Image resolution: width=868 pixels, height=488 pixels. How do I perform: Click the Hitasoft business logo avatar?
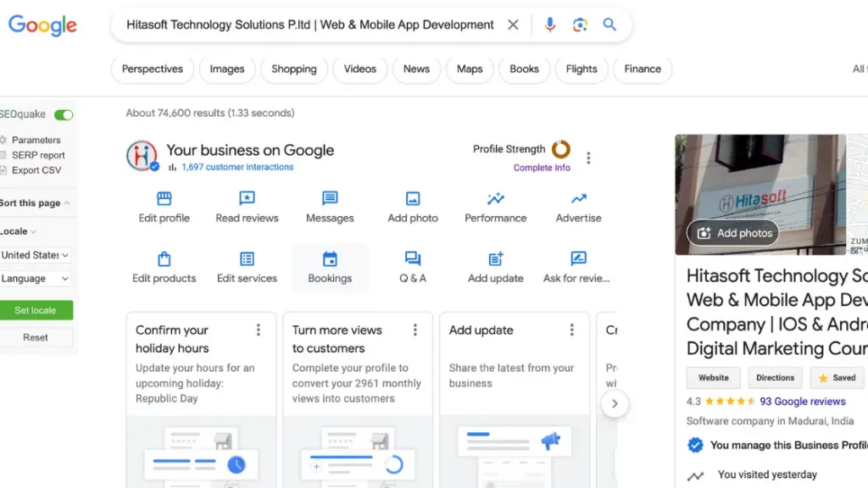(x=142, y=156)
